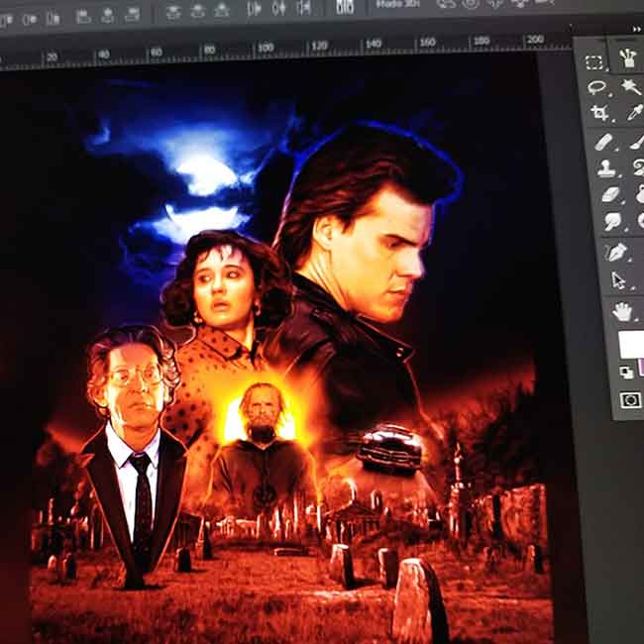Reset to default foreground/background colors
The width and height of the screenshot is (644, 644).
626,373
